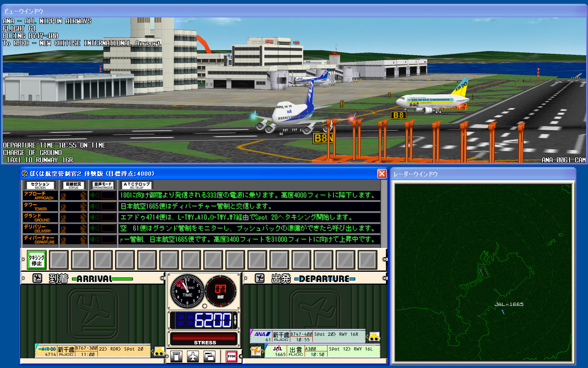Click the 音声モード SPEAKERMODE column header
Viewport: 588px width, 368px height.
[x=103, y=185]
